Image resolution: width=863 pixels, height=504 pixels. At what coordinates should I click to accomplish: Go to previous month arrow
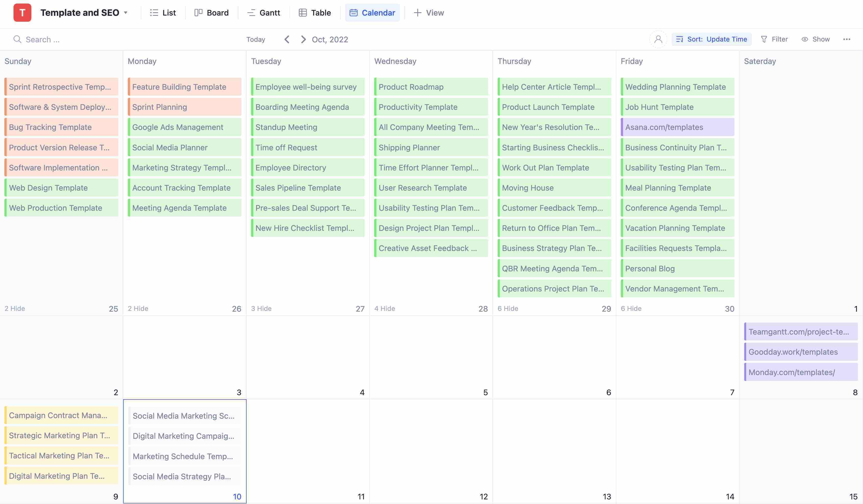pos(287,39)
